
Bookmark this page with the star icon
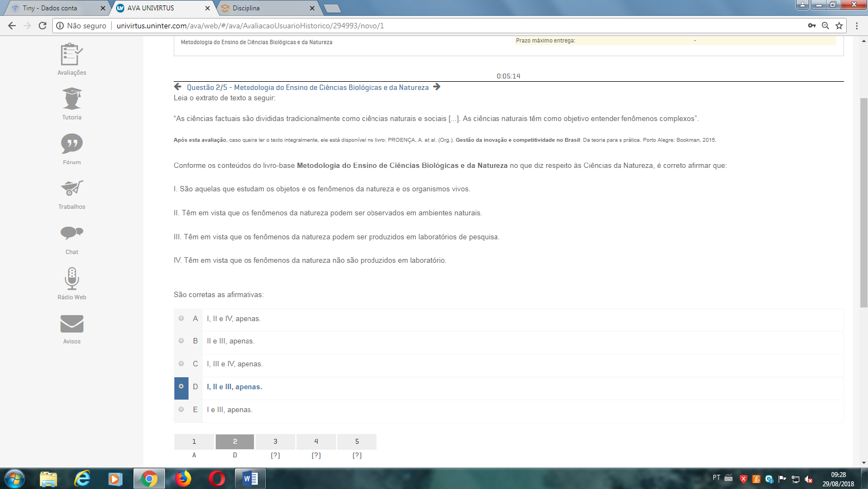[839, 26]
